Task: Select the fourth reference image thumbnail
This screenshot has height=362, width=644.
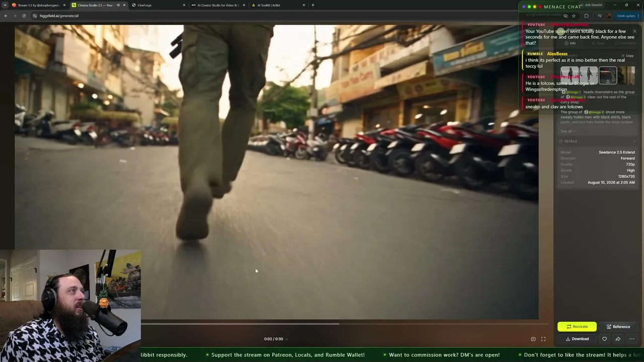Action: pos(626,75)
